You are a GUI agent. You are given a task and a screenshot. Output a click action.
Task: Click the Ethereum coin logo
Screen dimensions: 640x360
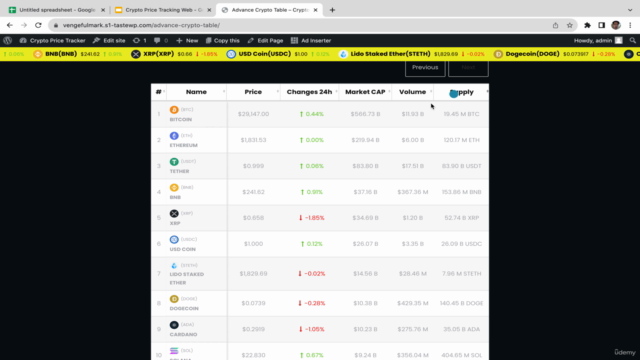click(174, 136)
